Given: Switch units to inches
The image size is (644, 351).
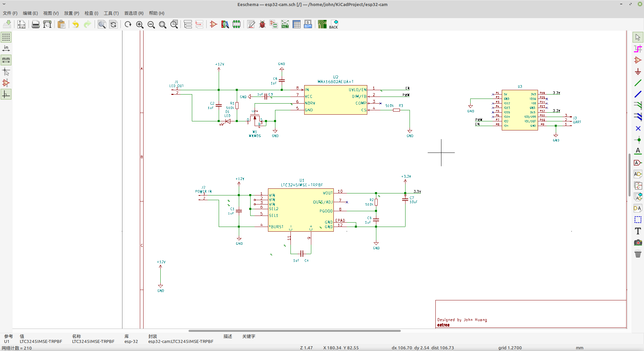Looking at the screenshot, I should click(6, 49).
